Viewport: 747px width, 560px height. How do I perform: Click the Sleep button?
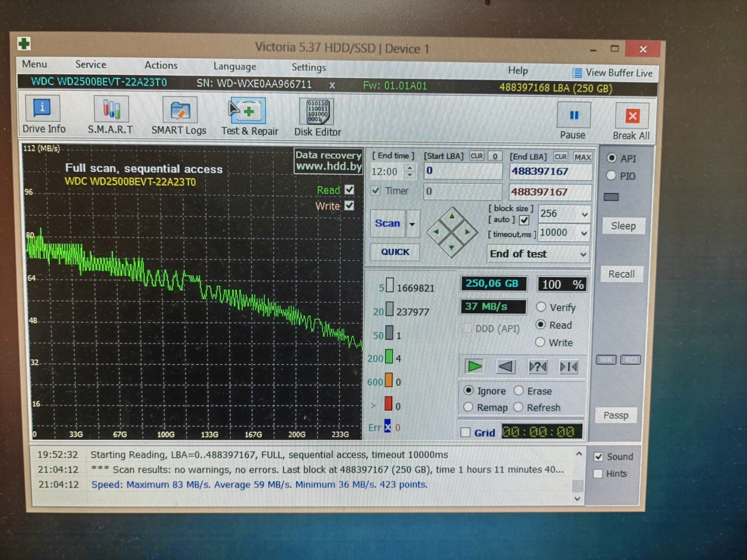click(x=623, y=226)
